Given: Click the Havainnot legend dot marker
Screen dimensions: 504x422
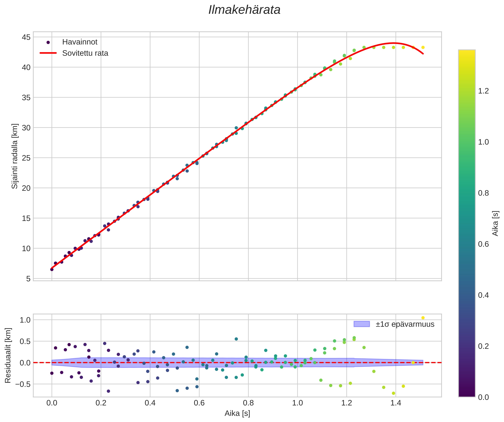Looking at the screenshot, I should coord(48,42).
